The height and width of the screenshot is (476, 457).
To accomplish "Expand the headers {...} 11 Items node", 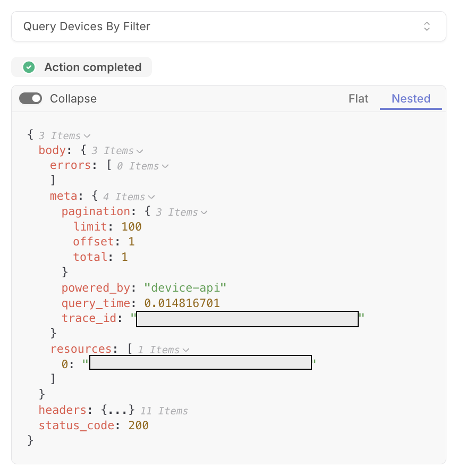I will [x=118, y=410].
